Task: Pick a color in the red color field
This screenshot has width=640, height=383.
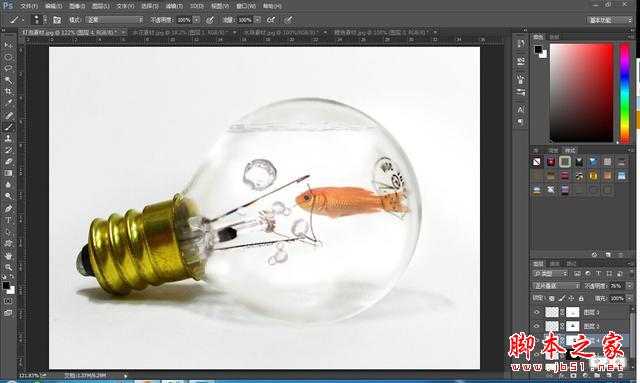Action: [581, 93]
